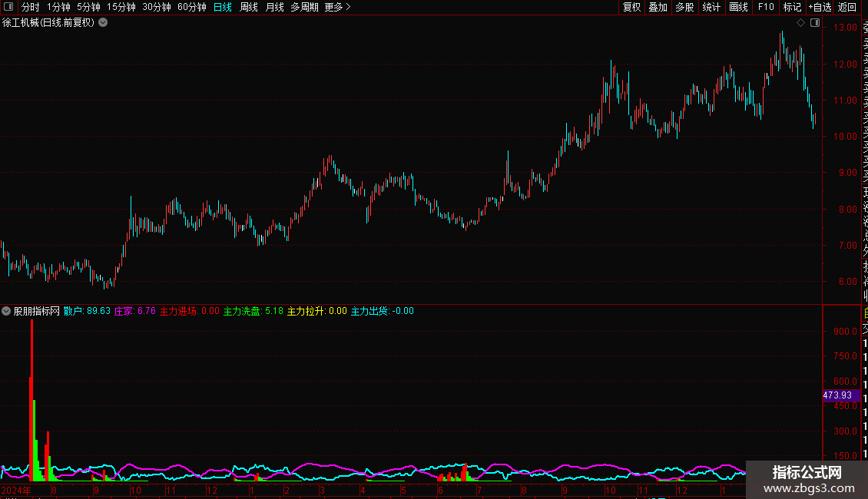Screen dimensions: 868x499
Task: Add stock via +自选 button
Action: 820,7
